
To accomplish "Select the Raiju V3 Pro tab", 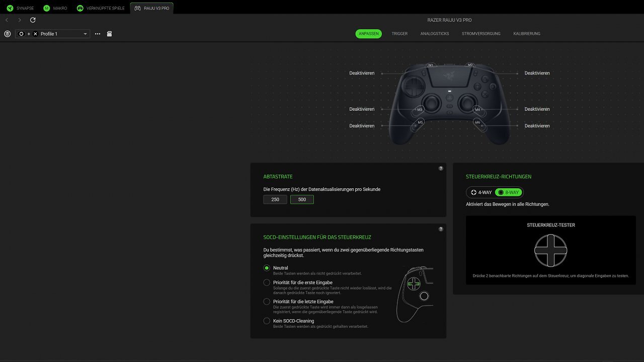I will pos(151,8).
